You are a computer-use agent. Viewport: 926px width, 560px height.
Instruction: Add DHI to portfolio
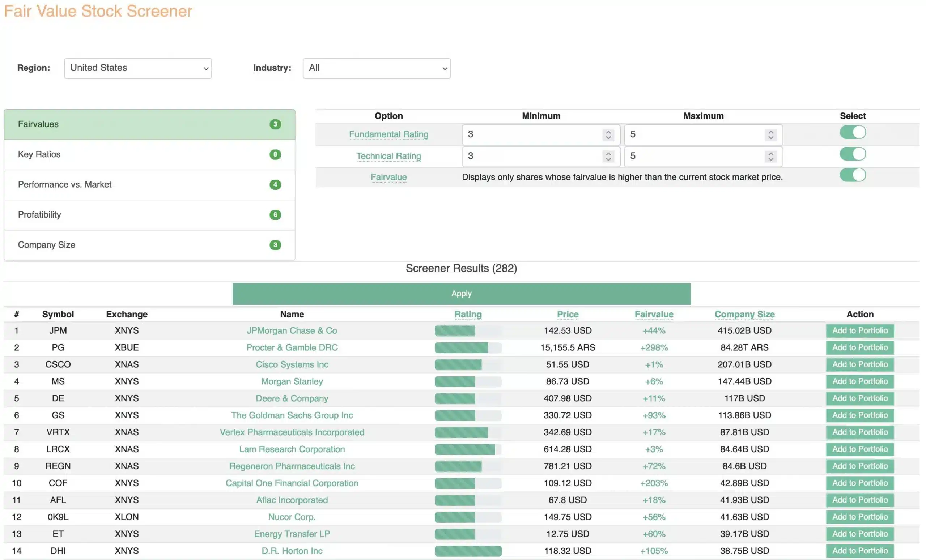[859, 551]
